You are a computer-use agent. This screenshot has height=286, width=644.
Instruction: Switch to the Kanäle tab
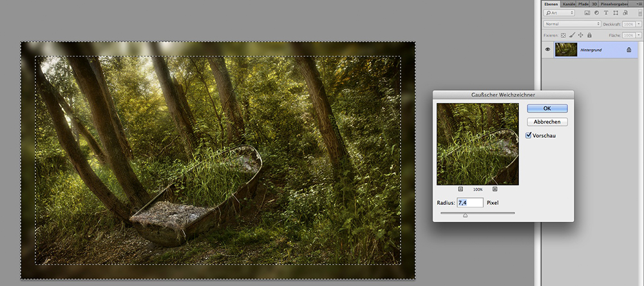(x=569, y=4)
